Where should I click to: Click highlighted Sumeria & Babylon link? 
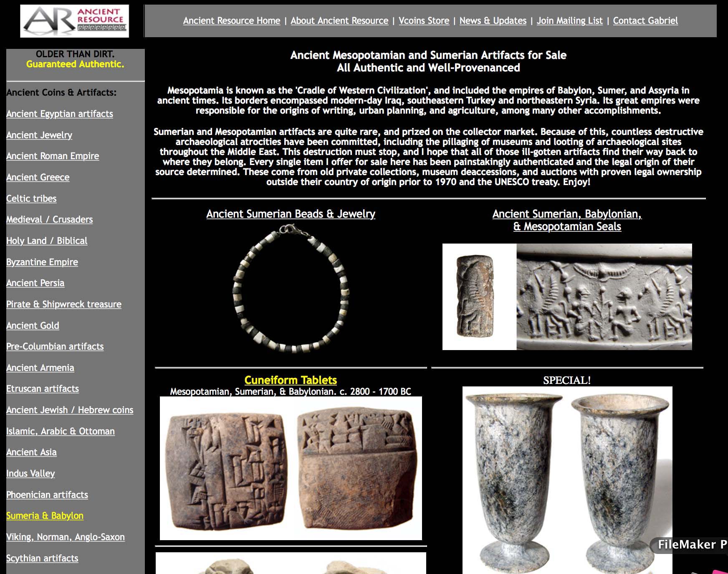[x=45, y=516]
